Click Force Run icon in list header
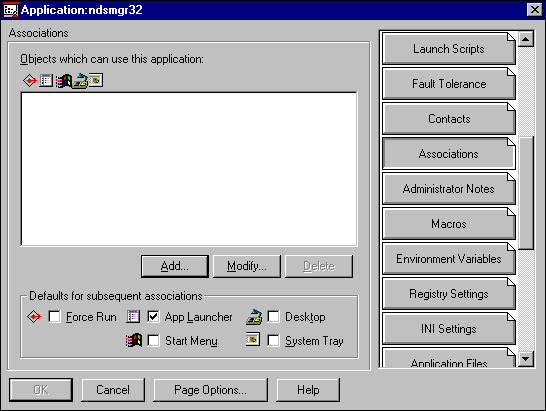Screen dimensions: 546x411 tap(30, 80)
